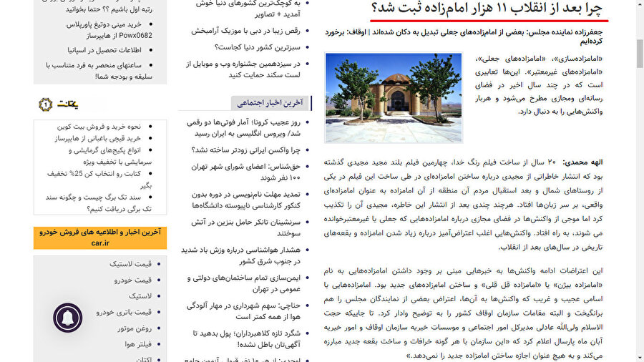Viewport: 644px width, 362px height.
Task: Click the article headline چرا بعد از انقلاب
Action: pos(487,8)
